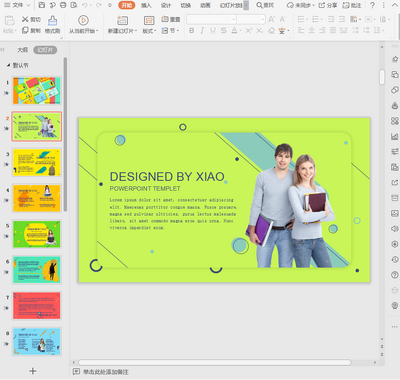
Task: Redo the last undone action
Action: pyautogui.click(x=99, y=5)
